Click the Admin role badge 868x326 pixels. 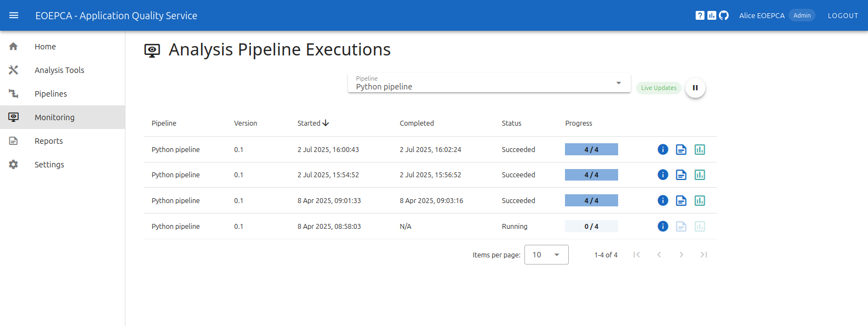coord(802,15)
